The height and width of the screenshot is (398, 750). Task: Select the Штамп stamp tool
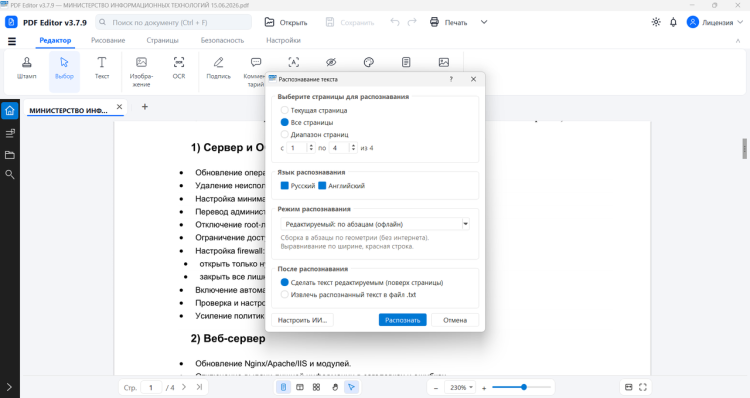(x=27, y=68)
